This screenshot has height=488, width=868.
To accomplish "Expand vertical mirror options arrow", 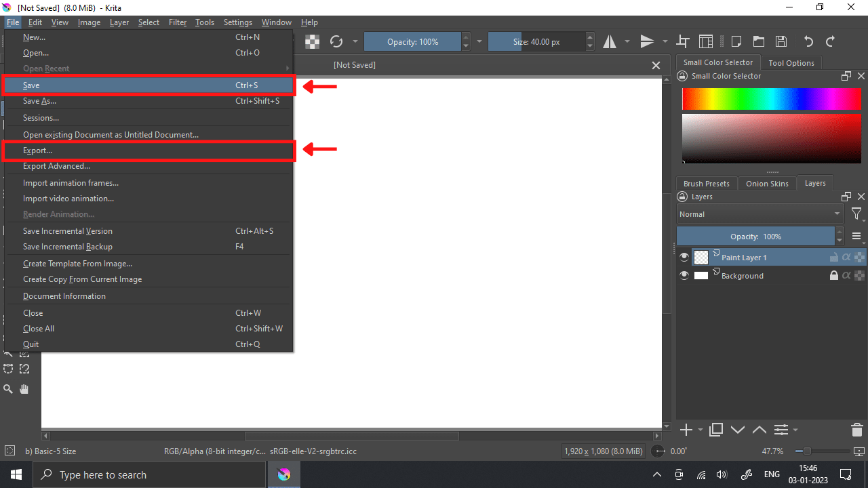I will (x=665, y=41).
